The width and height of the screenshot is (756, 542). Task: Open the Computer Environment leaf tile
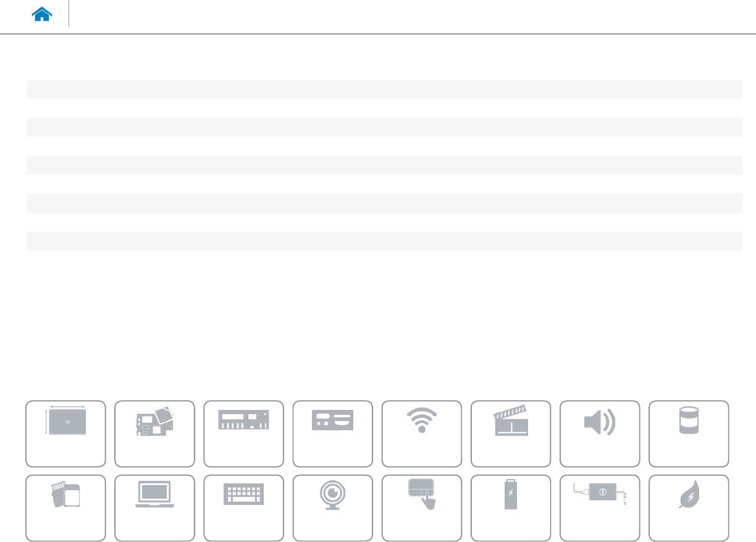coord(689,507)
